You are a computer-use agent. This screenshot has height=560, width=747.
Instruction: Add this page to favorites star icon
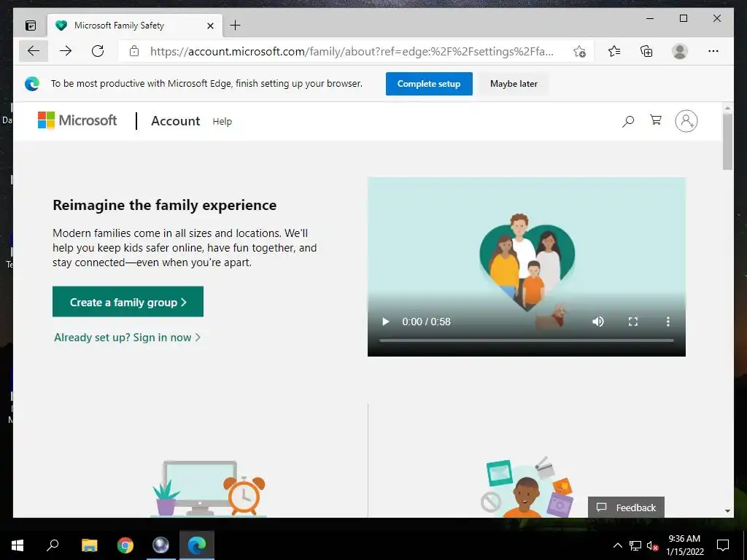(579, 52)
